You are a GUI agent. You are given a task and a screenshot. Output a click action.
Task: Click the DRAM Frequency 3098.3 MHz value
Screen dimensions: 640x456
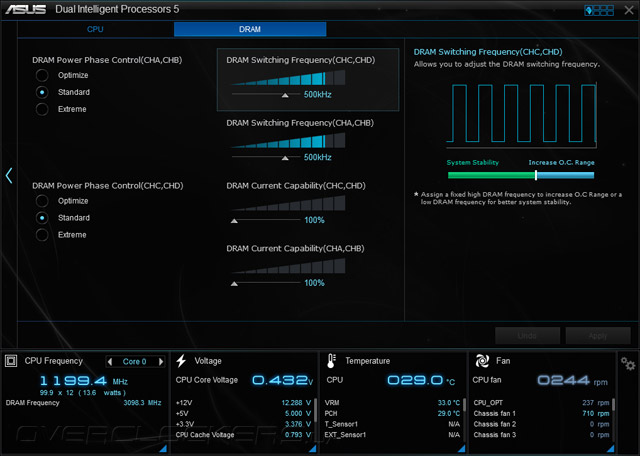tap(142, 403)
